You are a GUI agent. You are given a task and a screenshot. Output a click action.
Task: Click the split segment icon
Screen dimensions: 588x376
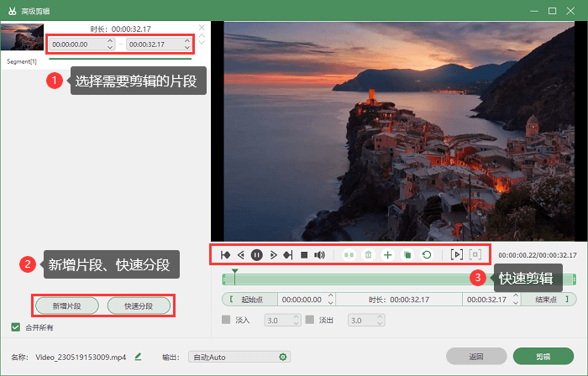349,255
